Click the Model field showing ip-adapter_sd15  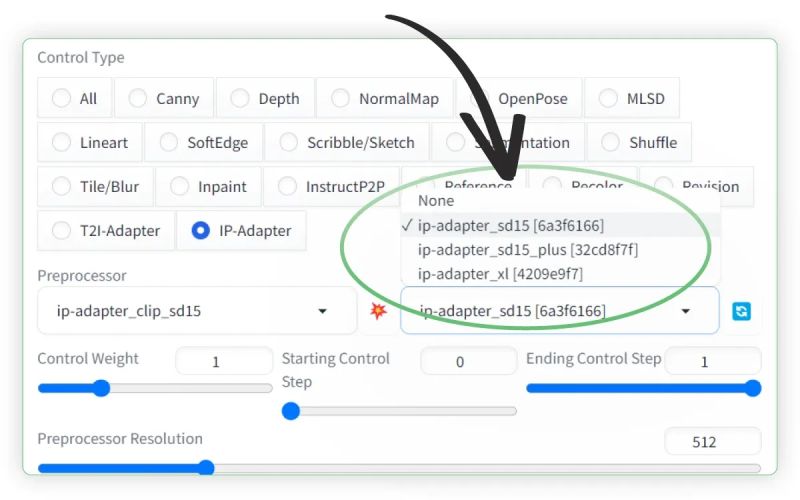tap(560, 310)
